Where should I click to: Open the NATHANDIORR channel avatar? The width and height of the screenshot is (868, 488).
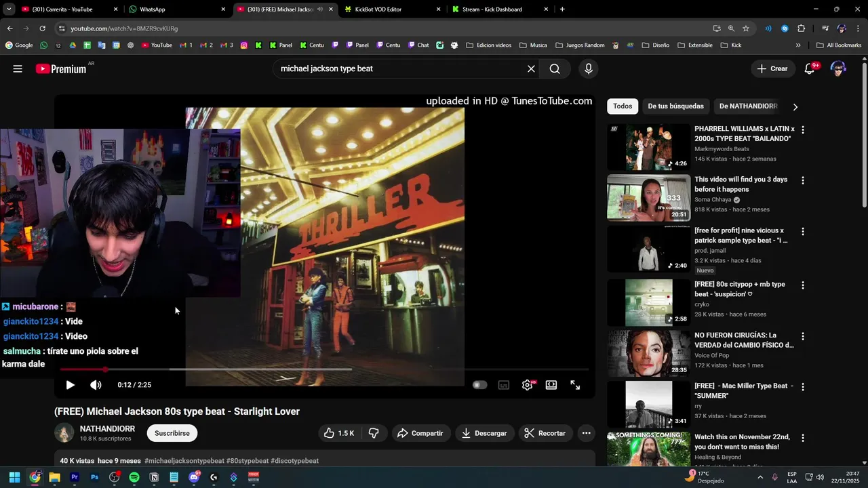[x=64, y=433]
